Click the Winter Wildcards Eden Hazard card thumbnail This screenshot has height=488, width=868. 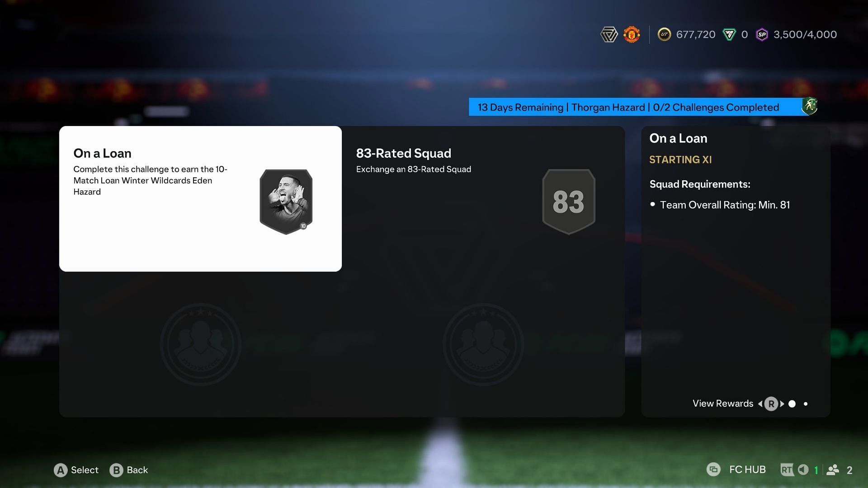[286, 201]
